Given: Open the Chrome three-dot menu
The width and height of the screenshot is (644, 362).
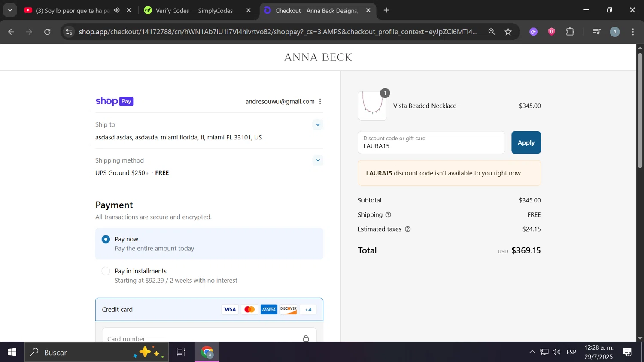Looking at the screenshot, I should [x=633, y=32].
